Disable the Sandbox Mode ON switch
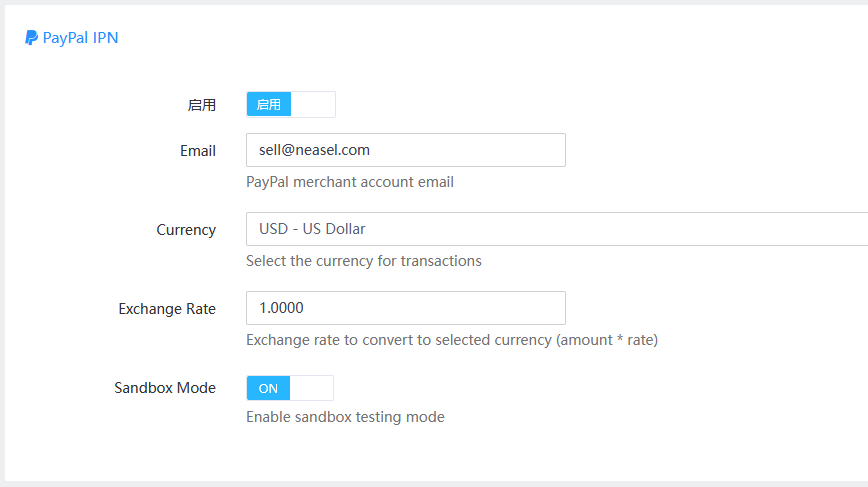The width and height of the screenshot is (868, 487). 289,388
